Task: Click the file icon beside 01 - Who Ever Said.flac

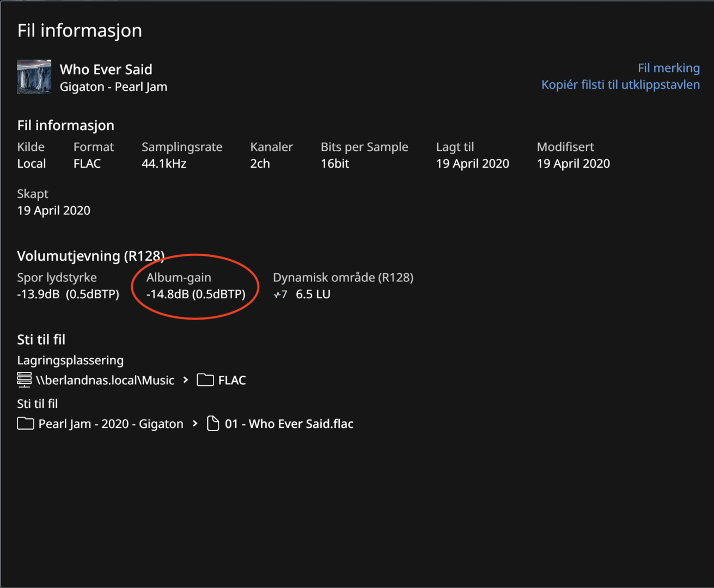Action: click(213, 423)
